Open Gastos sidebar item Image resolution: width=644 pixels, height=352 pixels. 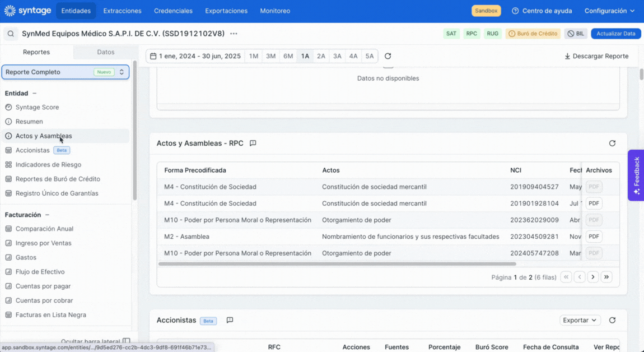tap(64, 257)
